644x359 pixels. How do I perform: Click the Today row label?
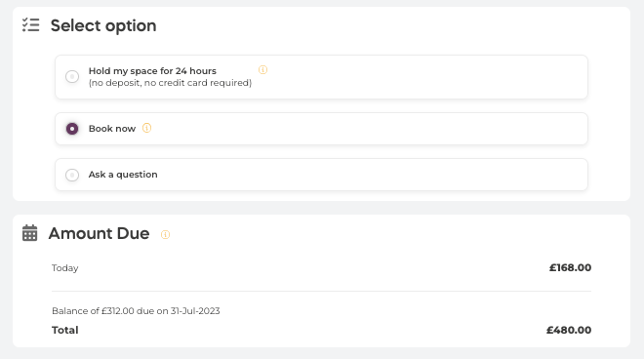(65, 268)
